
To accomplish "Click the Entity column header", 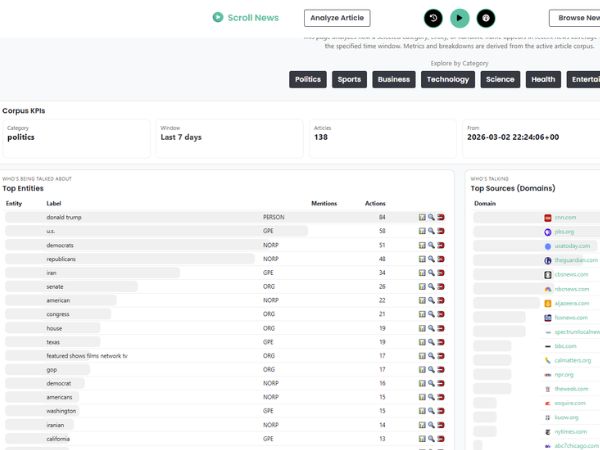I will coord(14,203).
